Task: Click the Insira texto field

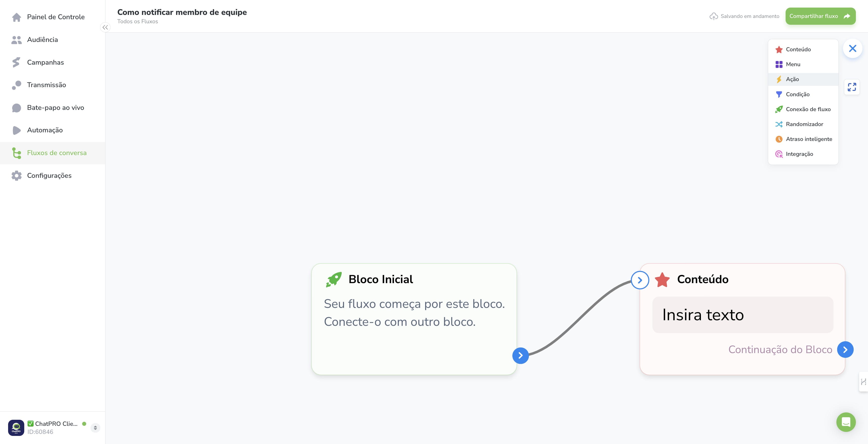Action: 743,315
